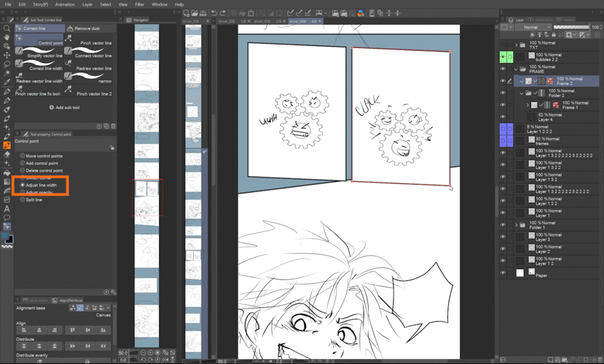Collapse the FRAME layer folder
The height and width of the screenshot is (364, 604).
point(516,69)
